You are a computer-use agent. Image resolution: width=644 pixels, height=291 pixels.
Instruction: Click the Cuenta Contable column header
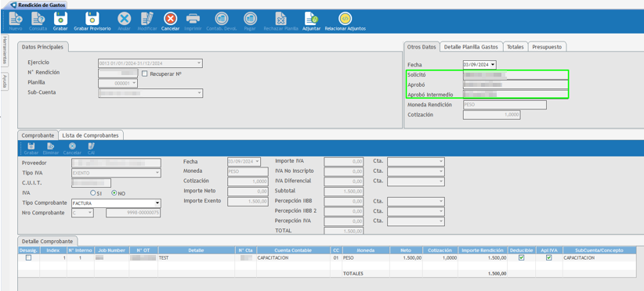point(293,250)
